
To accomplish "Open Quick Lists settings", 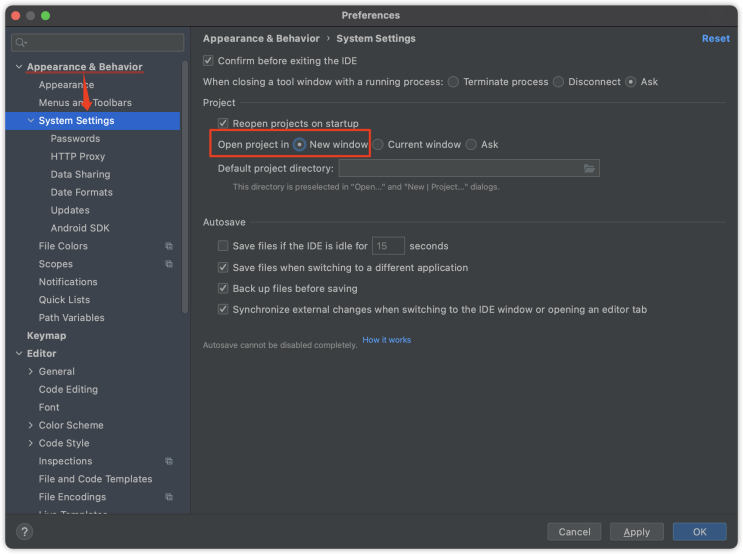I will pos(64,300).
